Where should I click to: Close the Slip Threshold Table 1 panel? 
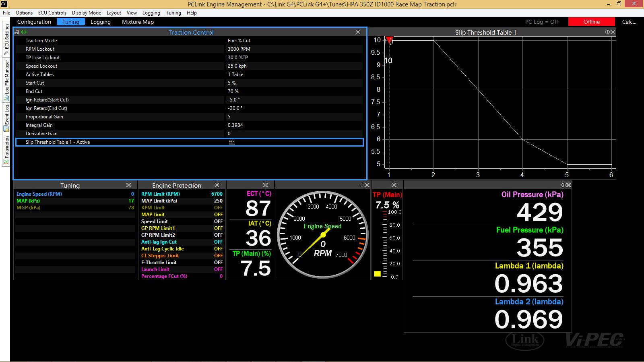coord(613,32)
